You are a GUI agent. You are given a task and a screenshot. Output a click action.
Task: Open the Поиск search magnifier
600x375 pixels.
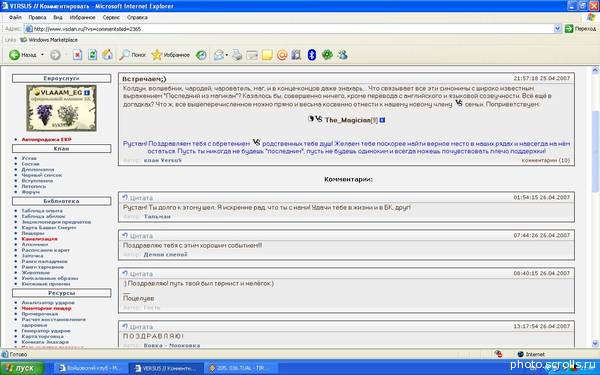pos(132,55)
